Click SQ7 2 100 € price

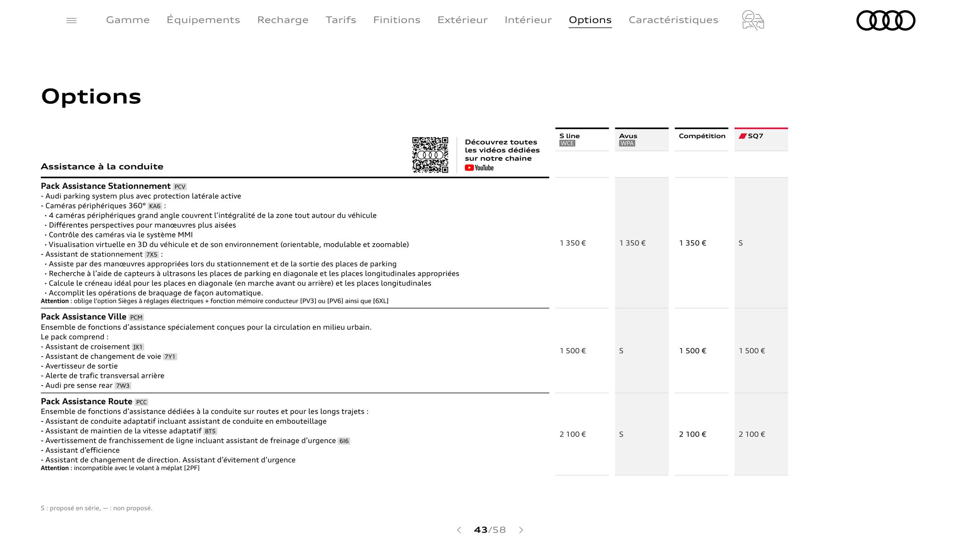[x=752, y=434]
